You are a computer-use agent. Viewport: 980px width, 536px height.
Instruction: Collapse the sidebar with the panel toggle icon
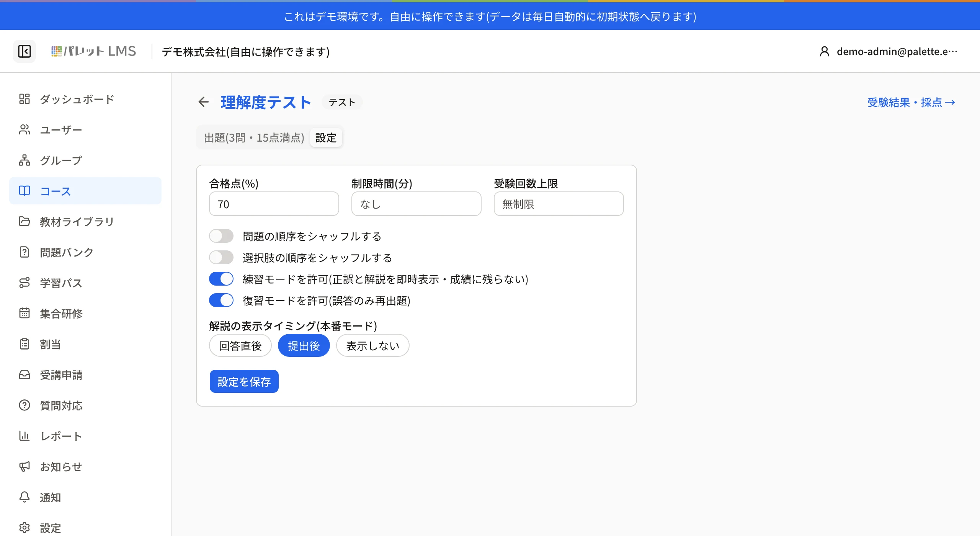pos(24,51)
